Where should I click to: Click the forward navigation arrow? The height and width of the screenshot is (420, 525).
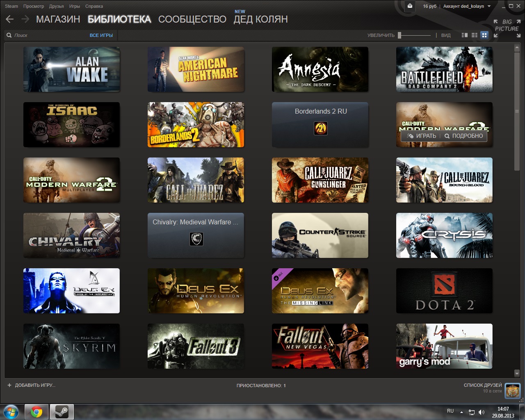point(25,19)
